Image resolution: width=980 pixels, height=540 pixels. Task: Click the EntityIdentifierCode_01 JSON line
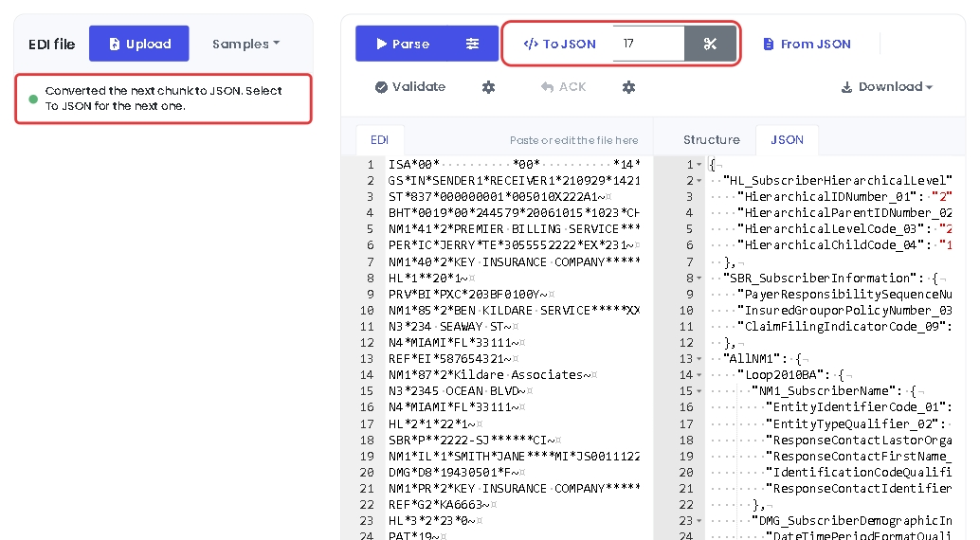(x=831, y=407)
